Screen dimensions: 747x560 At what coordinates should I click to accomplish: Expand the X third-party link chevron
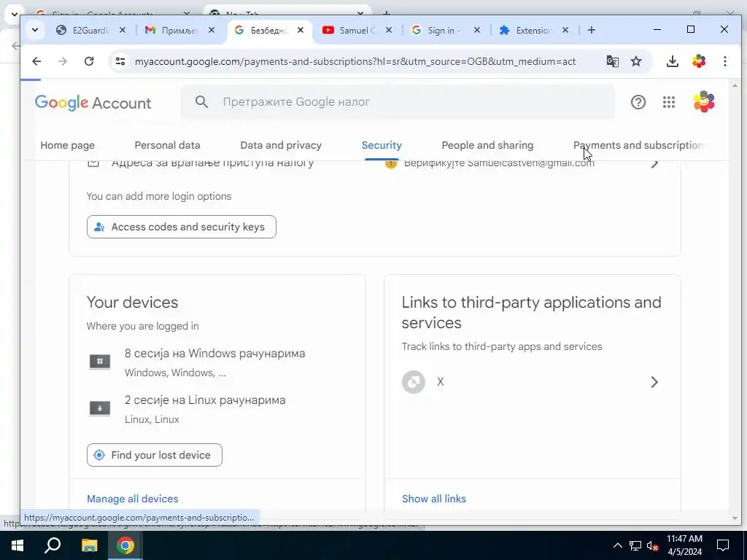[654, 382]
